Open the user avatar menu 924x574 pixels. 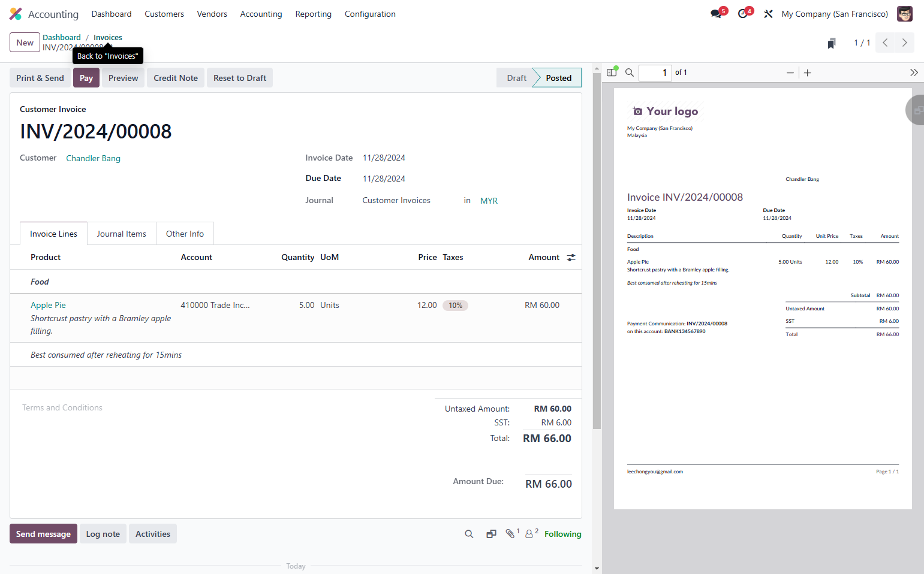coord(904,14)
